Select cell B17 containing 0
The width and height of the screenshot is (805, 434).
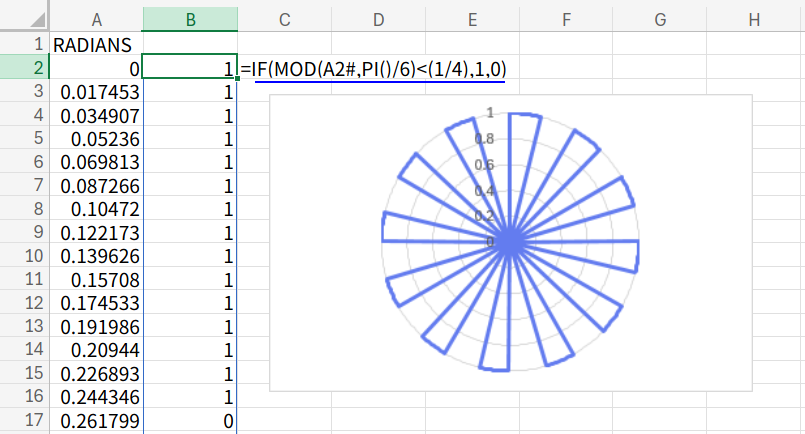pyautogui.click(x=190, y=420)
